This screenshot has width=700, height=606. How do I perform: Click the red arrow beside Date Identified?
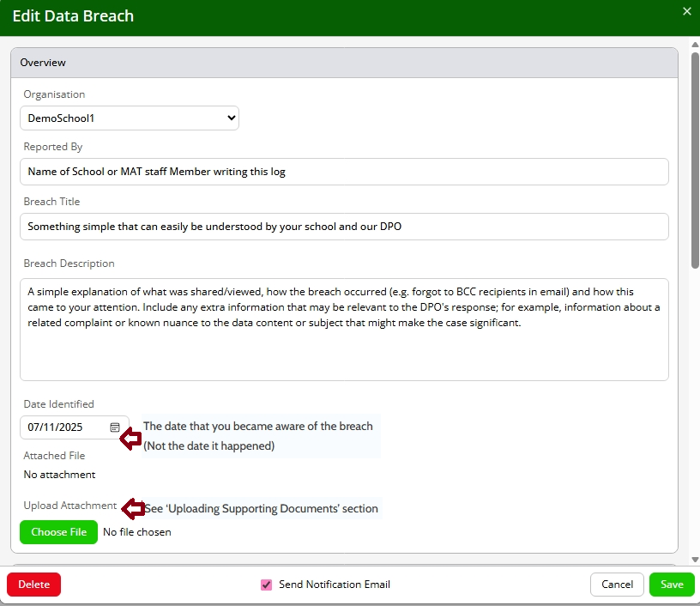click(x=130, y=439)
